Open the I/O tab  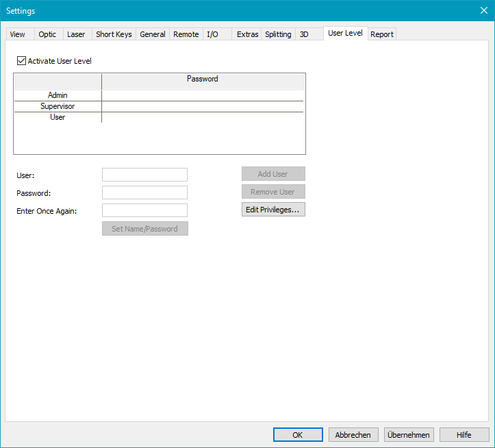click(213, 34)
